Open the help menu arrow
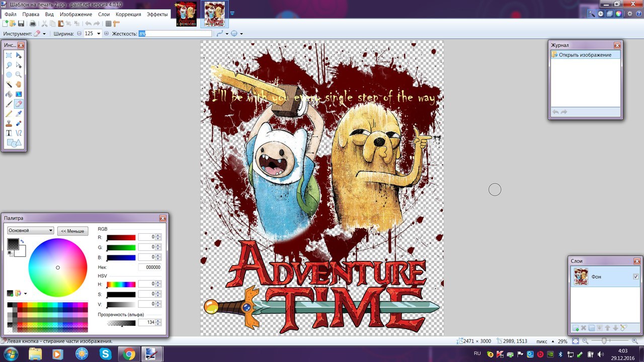The height and width of the screenshot is (362, 644). pos(638,14)
